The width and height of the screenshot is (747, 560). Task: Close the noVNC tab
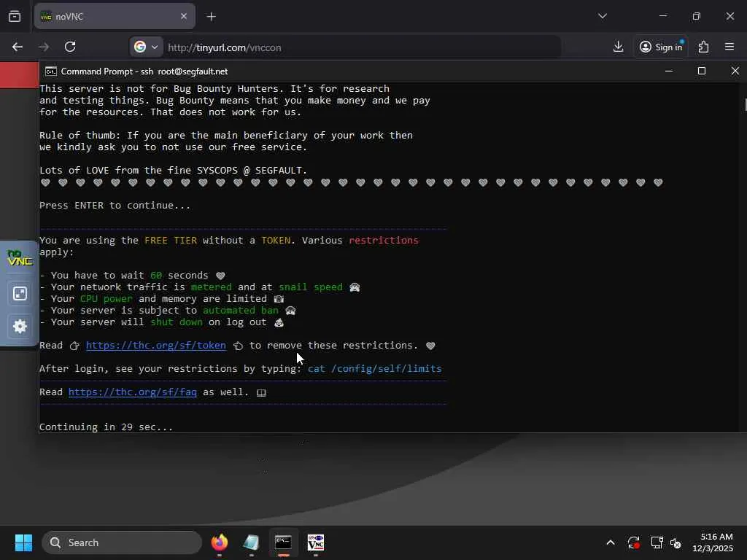pyautogui.click(x=184, y=16)
